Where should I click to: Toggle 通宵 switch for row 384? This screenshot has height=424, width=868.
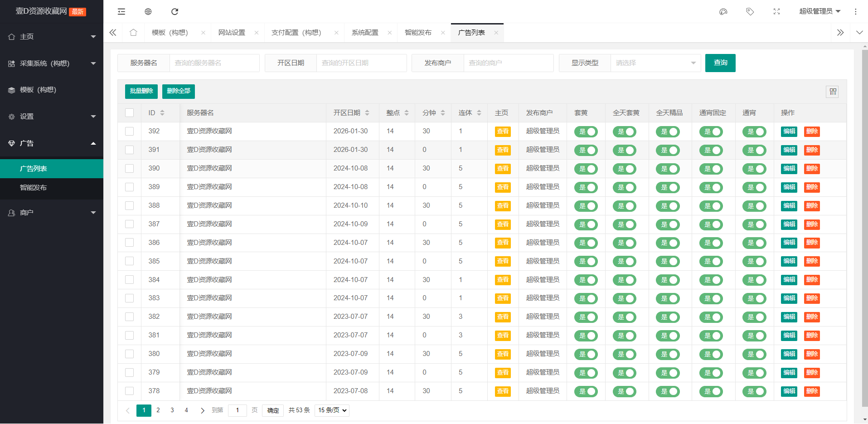pyautogui.click(x=754, y=280)
